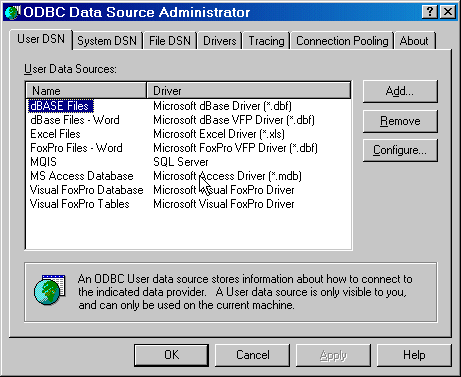
Task: Click the SQL Server driver cell
Action: (181, 162)
